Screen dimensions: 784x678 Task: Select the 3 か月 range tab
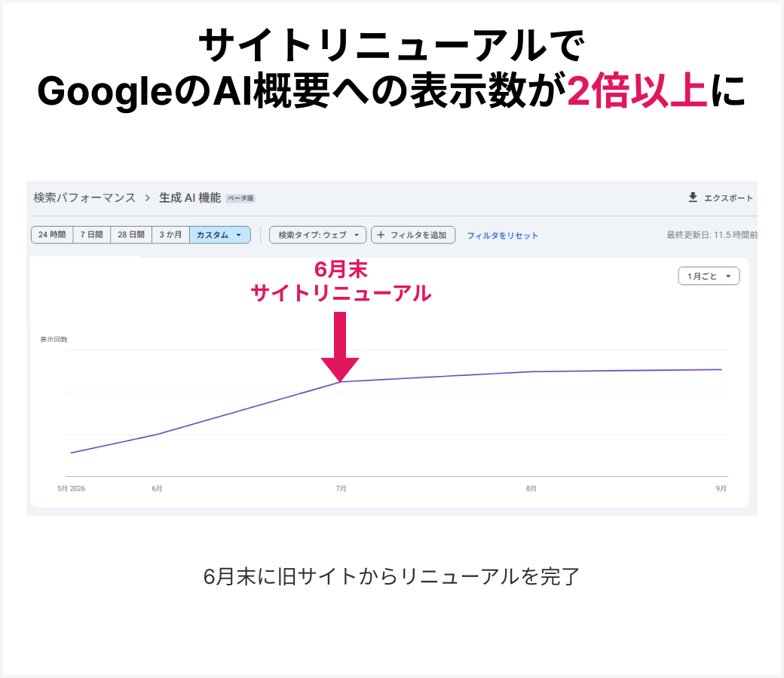coord(170,235)
